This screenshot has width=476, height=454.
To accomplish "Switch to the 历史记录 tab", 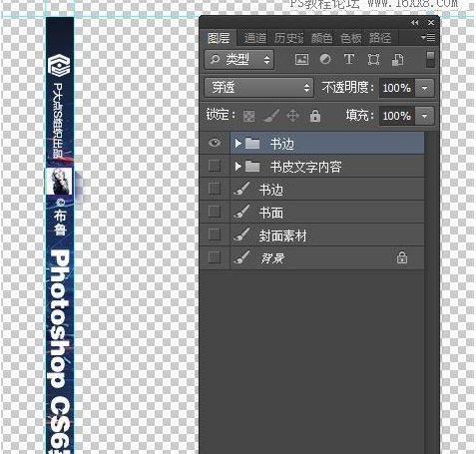I will pos(288,38).
